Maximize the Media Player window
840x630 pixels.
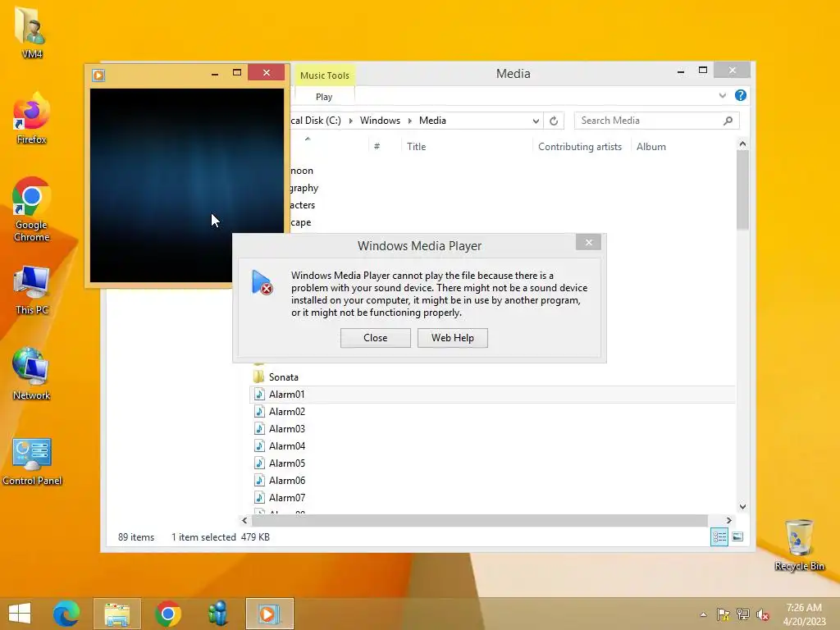click(x=237, y=73)
